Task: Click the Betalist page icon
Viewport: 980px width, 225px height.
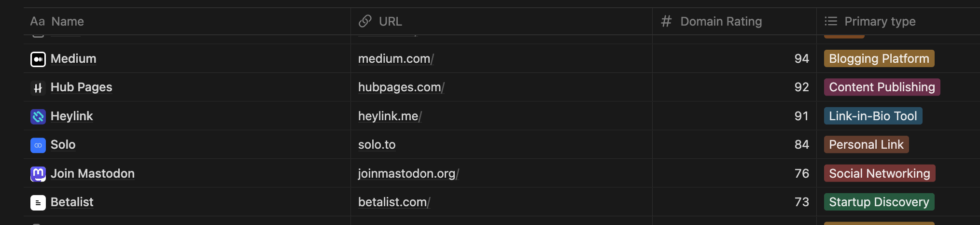Action: [38, 202]
